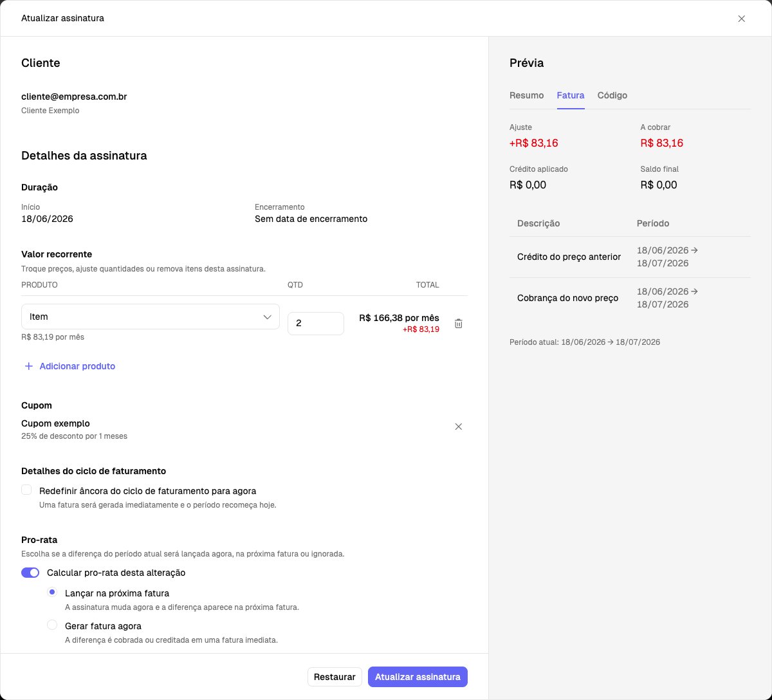772x700 pixels.
Task: Delete the Item product row with trash icon
Action: coord(459,324)
